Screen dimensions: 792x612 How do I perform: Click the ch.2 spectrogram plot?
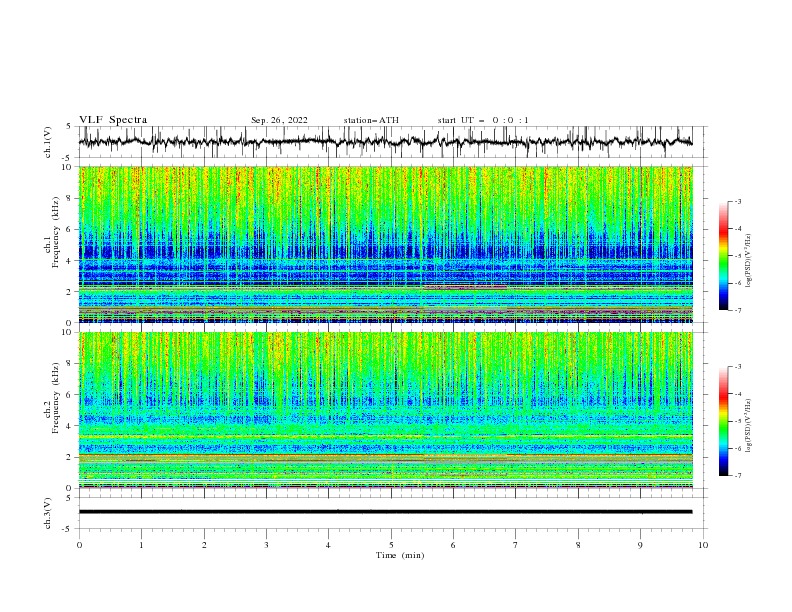tap(385, 410)
